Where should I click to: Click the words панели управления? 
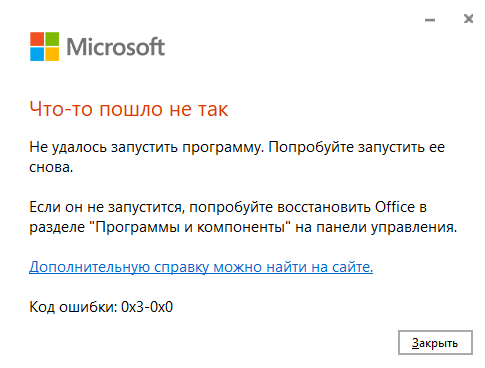pyautogui.click(x=386, y=227)
